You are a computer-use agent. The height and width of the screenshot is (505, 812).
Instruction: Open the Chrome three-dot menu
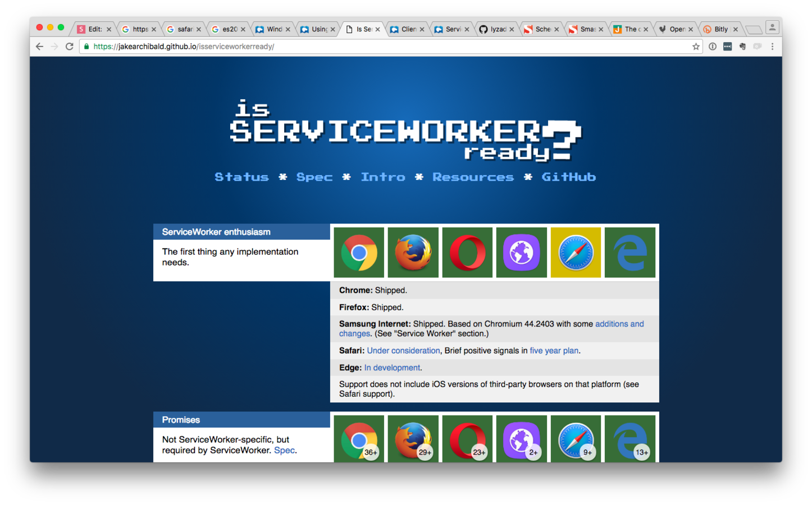pyautogui.click(x=773, y=47)
